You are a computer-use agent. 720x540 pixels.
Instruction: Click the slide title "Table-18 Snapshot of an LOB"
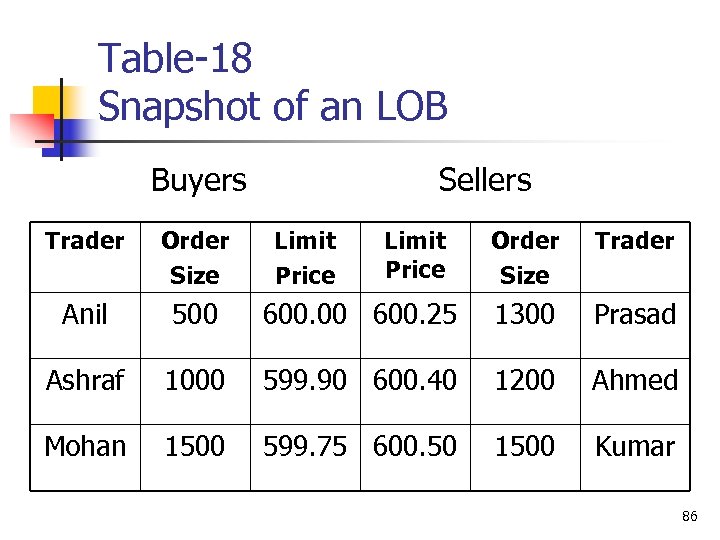272,82
